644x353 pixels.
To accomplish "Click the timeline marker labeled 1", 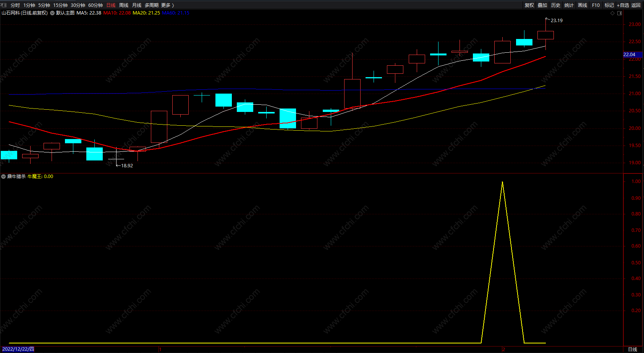I will (x=160, y=349).
